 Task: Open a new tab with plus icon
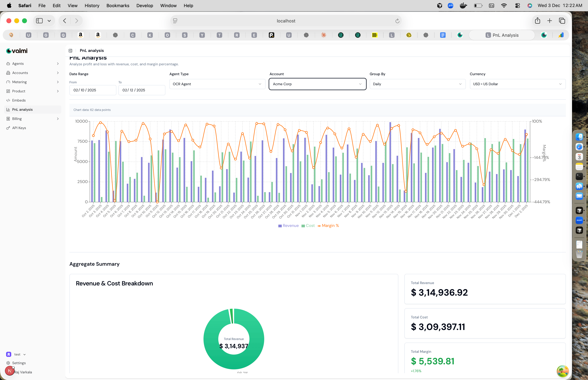(550, 21)
